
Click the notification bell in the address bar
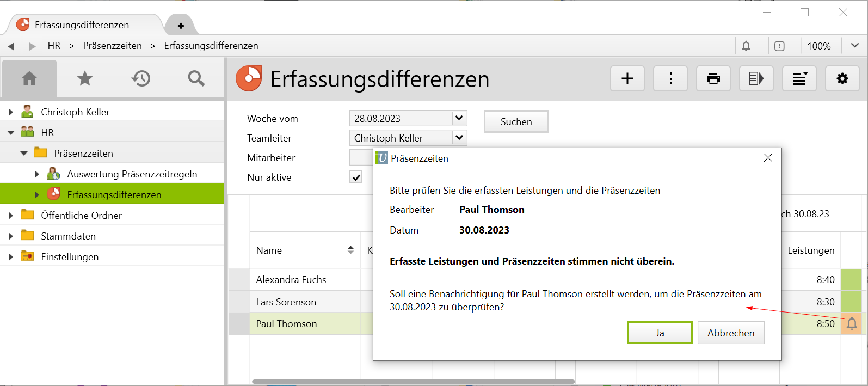(746, 46)
